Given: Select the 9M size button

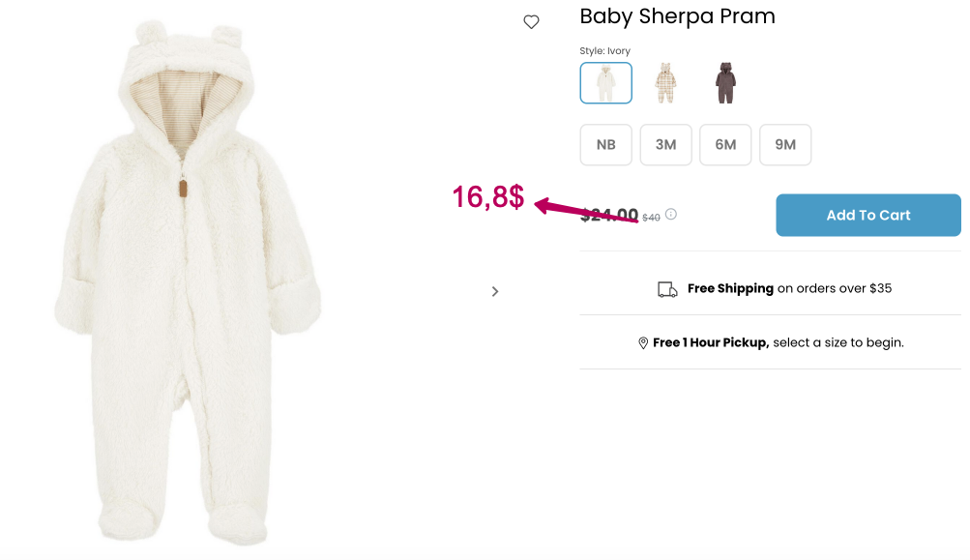Looking at the screenshot, I should point(785,145).
